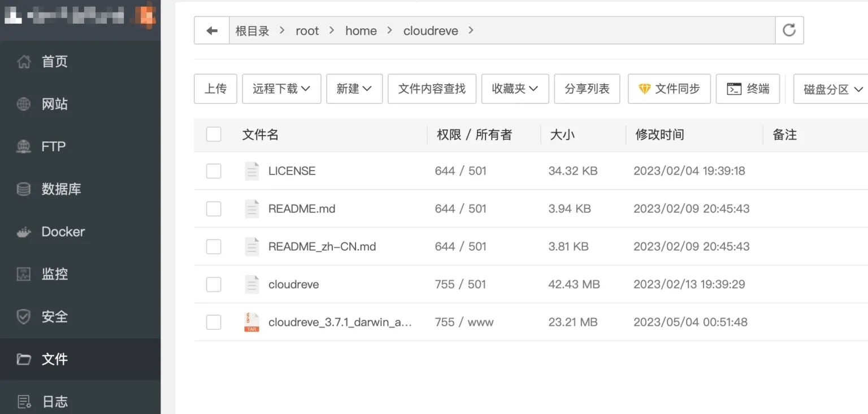Refresh the file list
Viewport: 868px width, 414px height.
[x=789, y=30]
